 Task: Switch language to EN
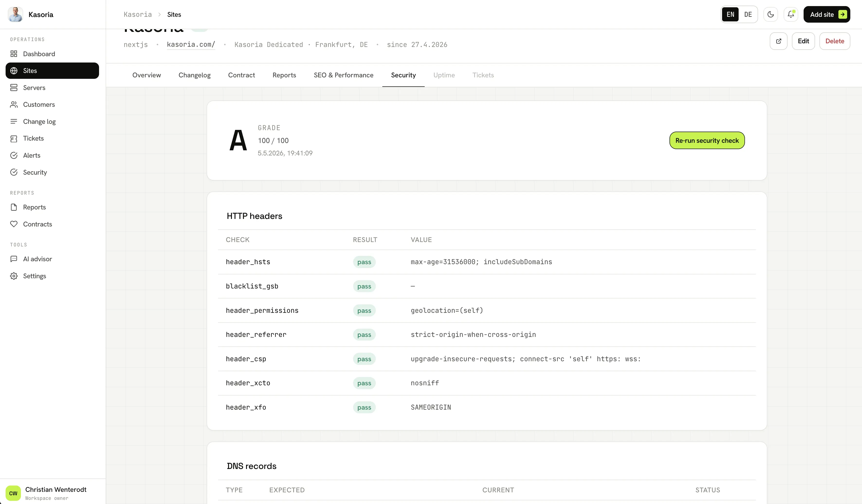(x=730, y=14)
